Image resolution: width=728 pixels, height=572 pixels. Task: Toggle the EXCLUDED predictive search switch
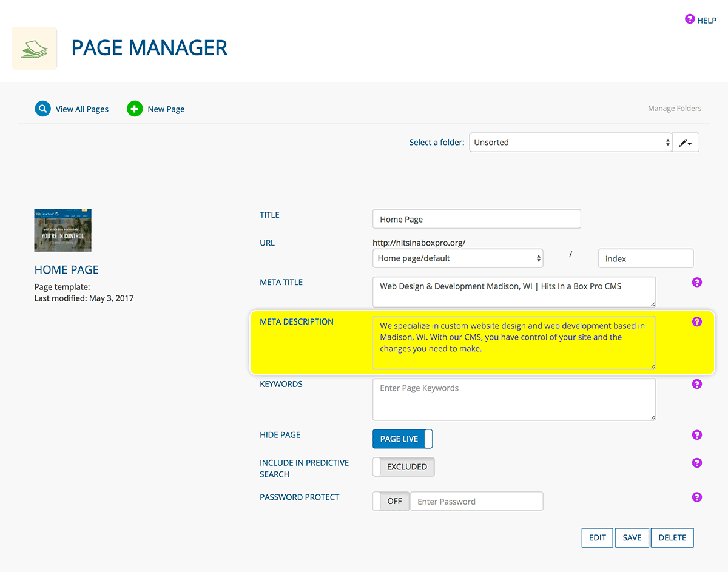[x=403, y=467]
